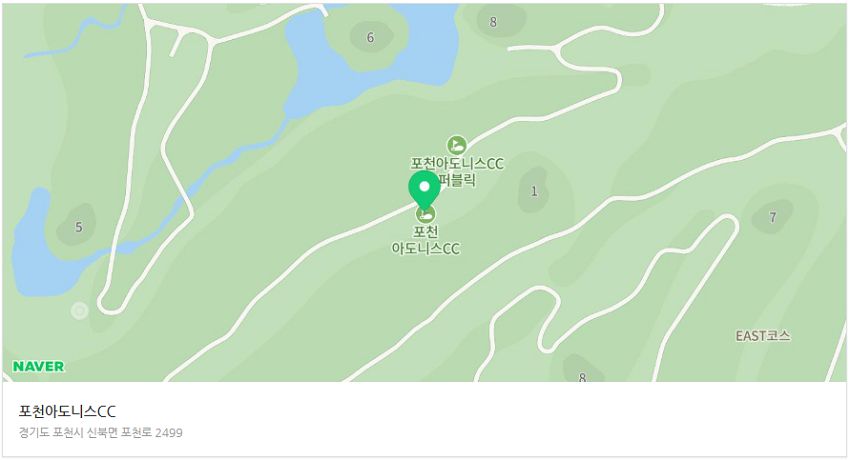Viewport: 850px width, 460px height.
Task: Click the golf icon directly beneath the pin
Action: (426, 215)
